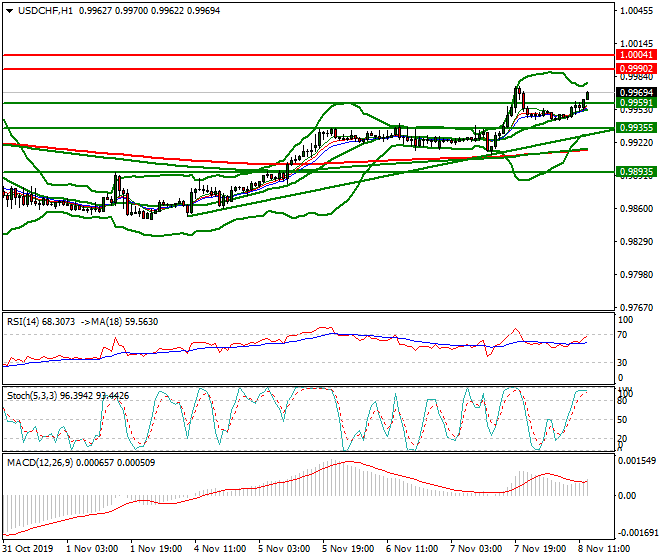The width and height of the screenshot is (660, 560).
Task: Select the -0.001691 MACD scale value
Action: [x=638, y=533]
